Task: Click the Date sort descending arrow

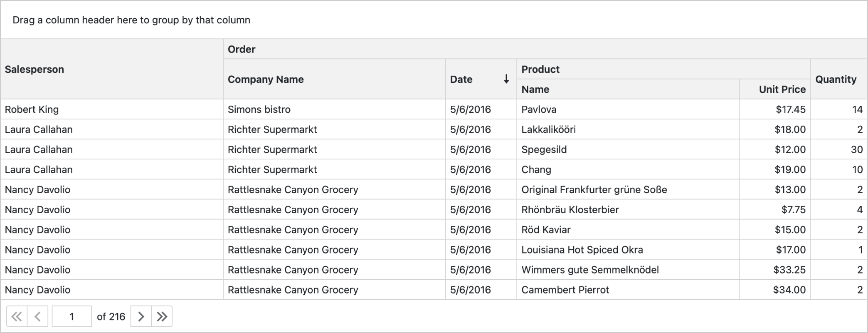Action: tap(506, 79)
